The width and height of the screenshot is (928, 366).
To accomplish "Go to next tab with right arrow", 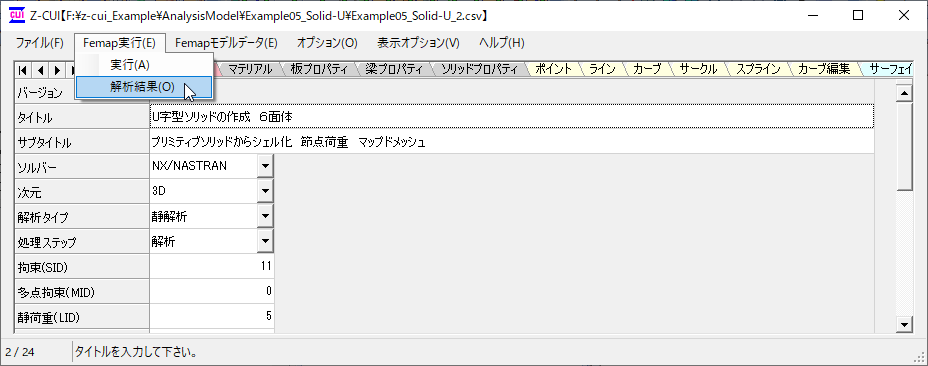I will (x=57, y=70).
